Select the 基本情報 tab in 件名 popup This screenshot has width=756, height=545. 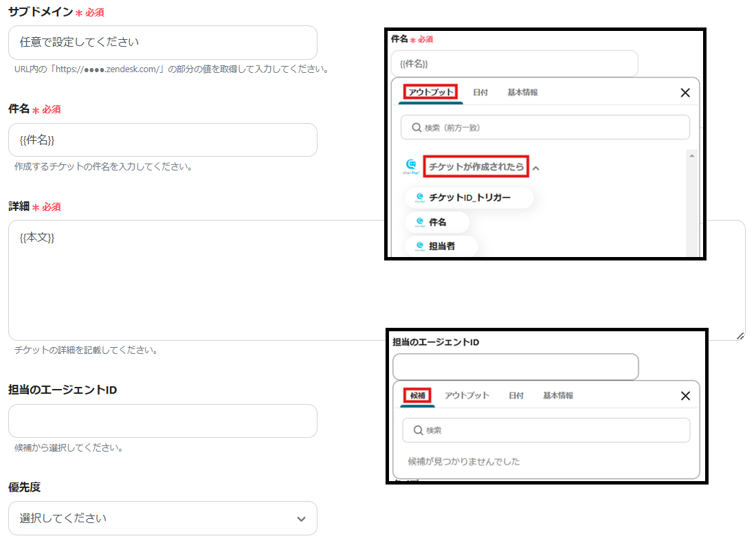522,92
